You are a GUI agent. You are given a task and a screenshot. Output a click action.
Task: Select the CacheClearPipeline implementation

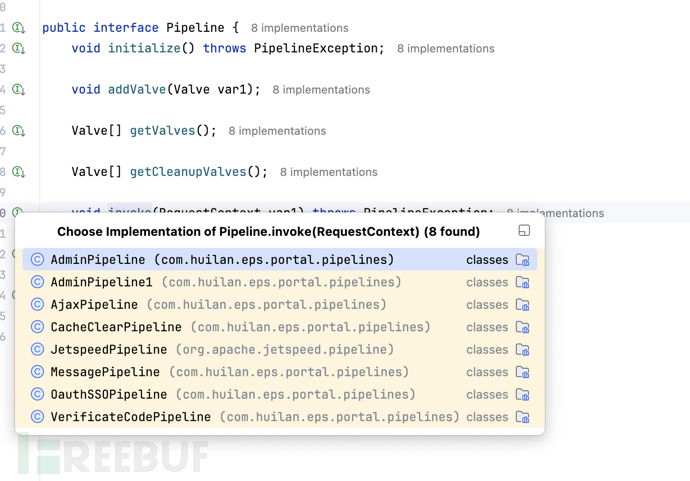pyautogui.click(x=116, y=327)
